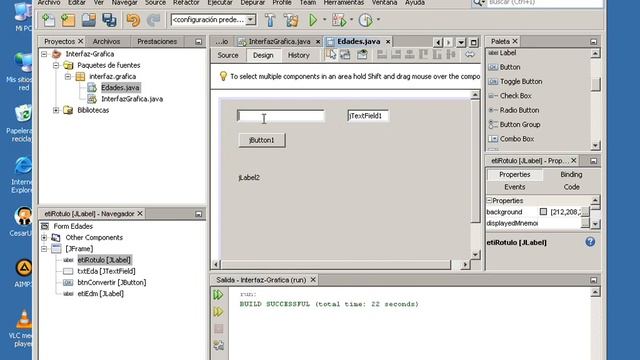Click the Preview Design icon

click(x=362, y=55)
